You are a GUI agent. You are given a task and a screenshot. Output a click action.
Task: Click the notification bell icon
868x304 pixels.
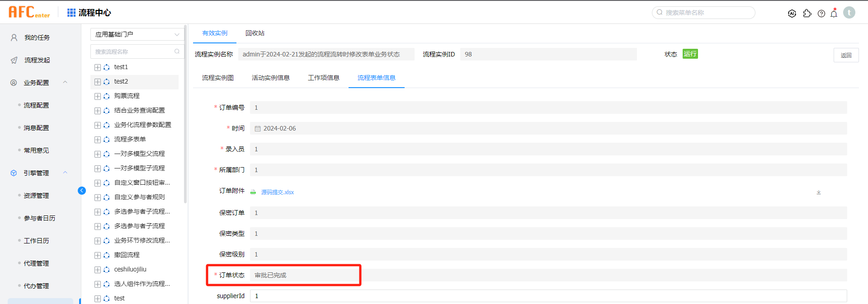click(834, 13)
